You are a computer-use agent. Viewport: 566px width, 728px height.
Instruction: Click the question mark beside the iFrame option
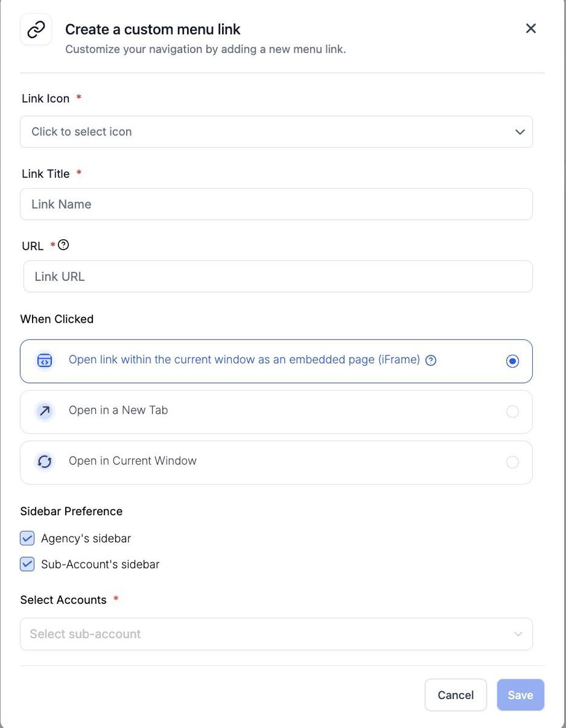(x=431, y=360)
